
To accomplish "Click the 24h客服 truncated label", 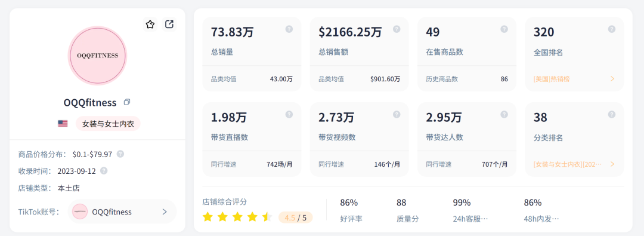I will 470,219.
